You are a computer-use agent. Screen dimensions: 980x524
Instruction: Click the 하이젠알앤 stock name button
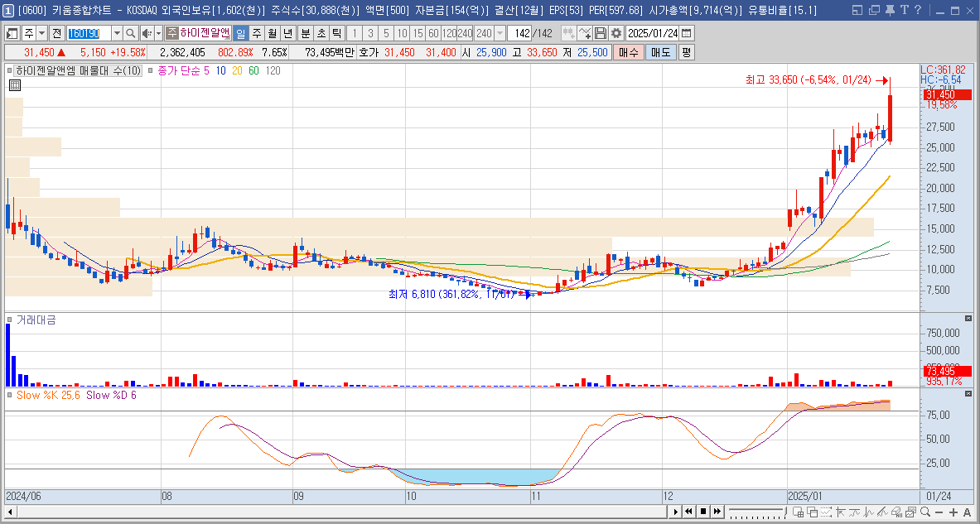tap(198, 34)
